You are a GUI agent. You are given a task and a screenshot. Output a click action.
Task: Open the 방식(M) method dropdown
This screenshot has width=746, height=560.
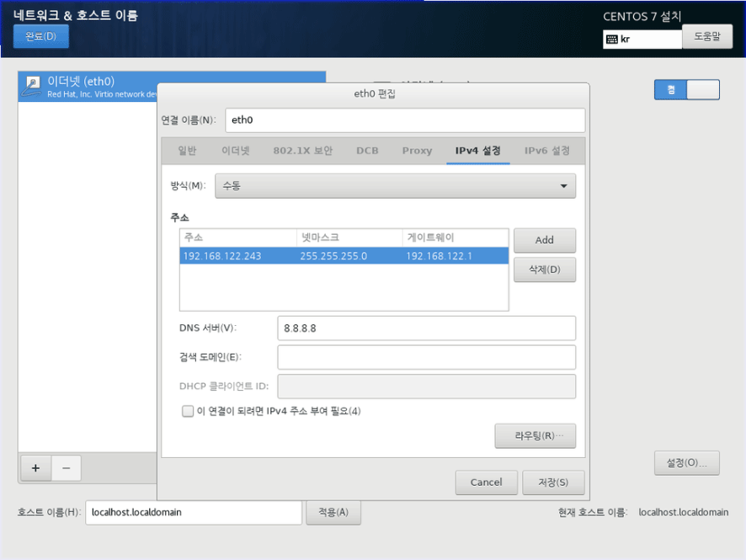(395, 186)
